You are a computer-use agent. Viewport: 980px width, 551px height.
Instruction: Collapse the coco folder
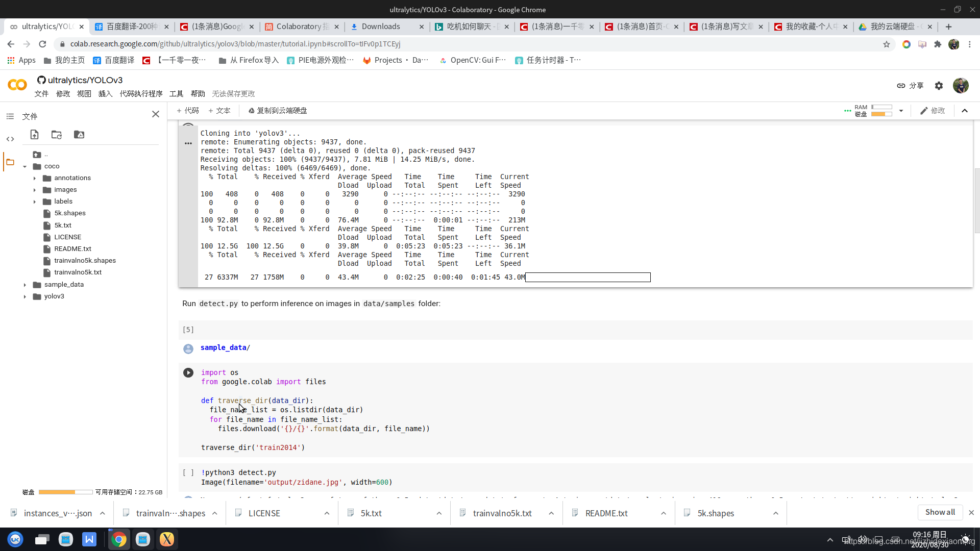coord(24,166)
